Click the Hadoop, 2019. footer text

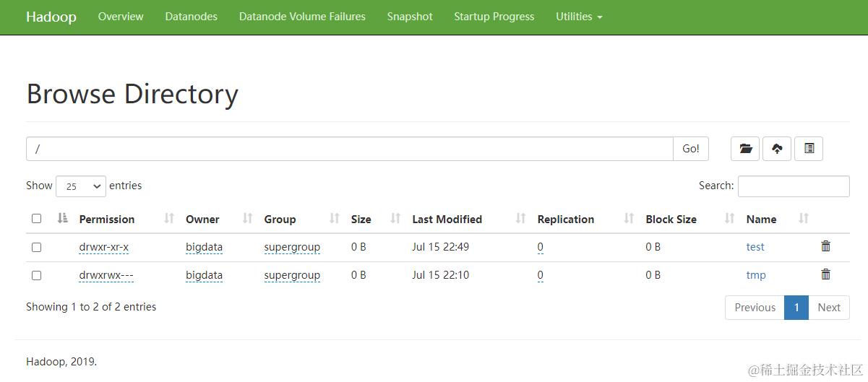tap(61, 362)
